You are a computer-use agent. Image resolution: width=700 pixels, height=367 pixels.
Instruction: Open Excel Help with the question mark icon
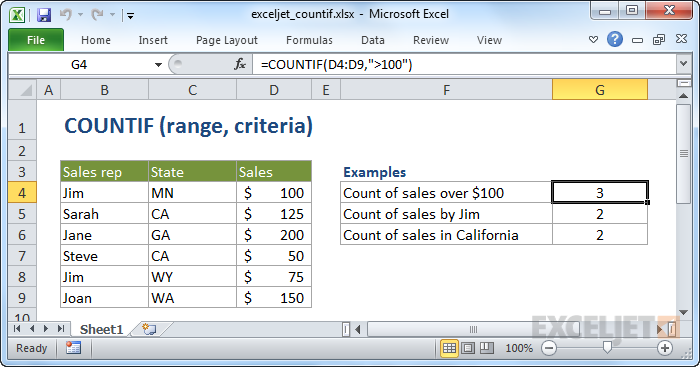tap(615, 40)
